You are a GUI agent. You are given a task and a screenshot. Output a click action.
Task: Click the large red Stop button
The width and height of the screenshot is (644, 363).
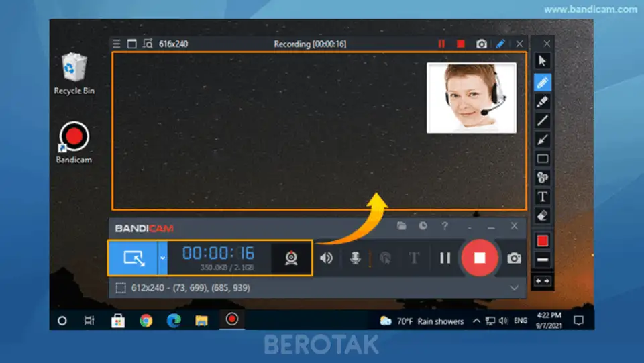pyautogui.click(x=479, y=258)
